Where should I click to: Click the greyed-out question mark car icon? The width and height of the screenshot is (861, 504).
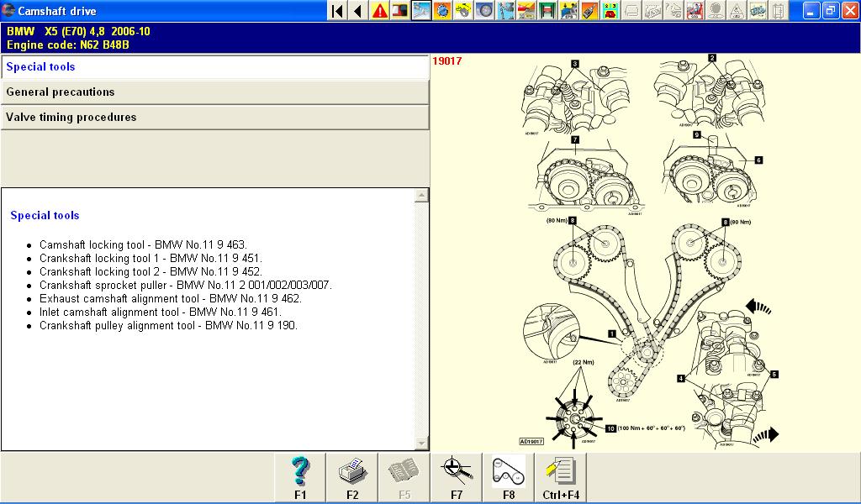(673, 10)
